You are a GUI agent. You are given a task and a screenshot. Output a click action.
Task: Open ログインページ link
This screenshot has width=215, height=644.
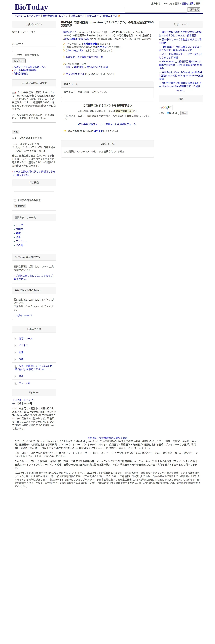24,315
